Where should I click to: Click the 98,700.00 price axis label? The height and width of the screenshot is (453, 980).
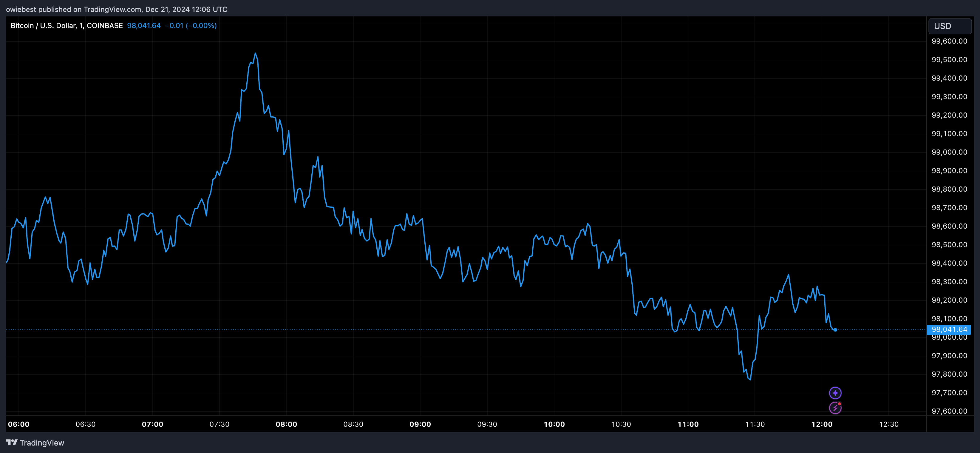[x=949, y=207]
